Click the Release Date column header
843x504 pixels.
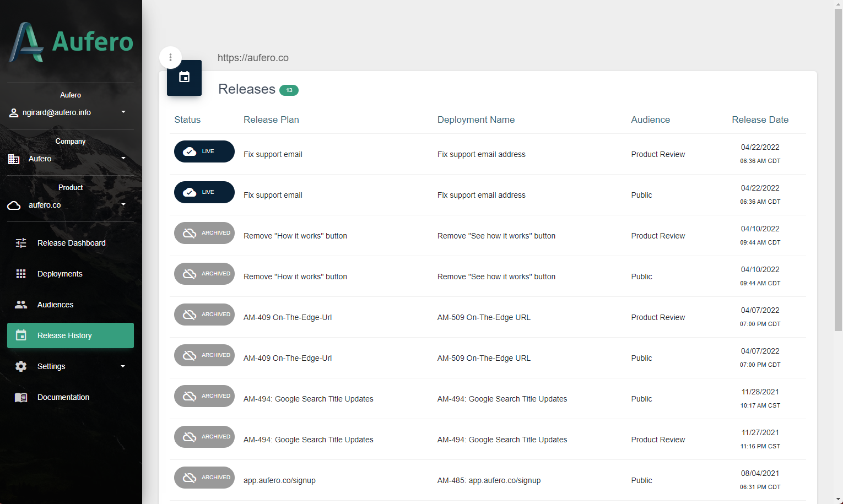pyautogui.click(x=760, y=120)
